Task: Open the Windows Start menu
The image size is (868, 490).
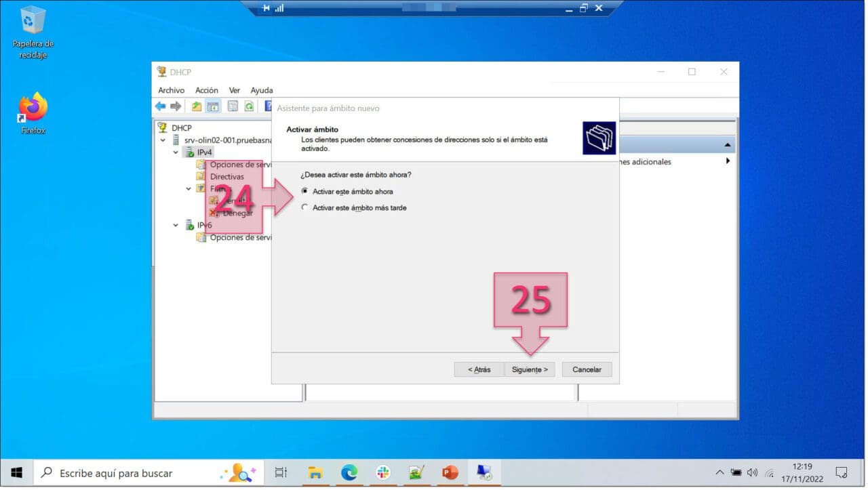Action: pyautogui.click(x=16, y=472)
